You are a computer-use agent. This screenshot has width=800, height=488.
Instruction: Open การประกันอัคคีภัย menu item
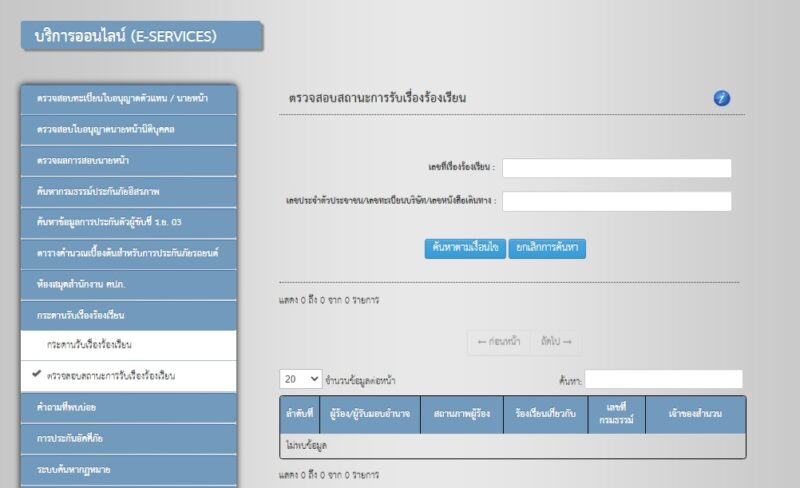129,438
